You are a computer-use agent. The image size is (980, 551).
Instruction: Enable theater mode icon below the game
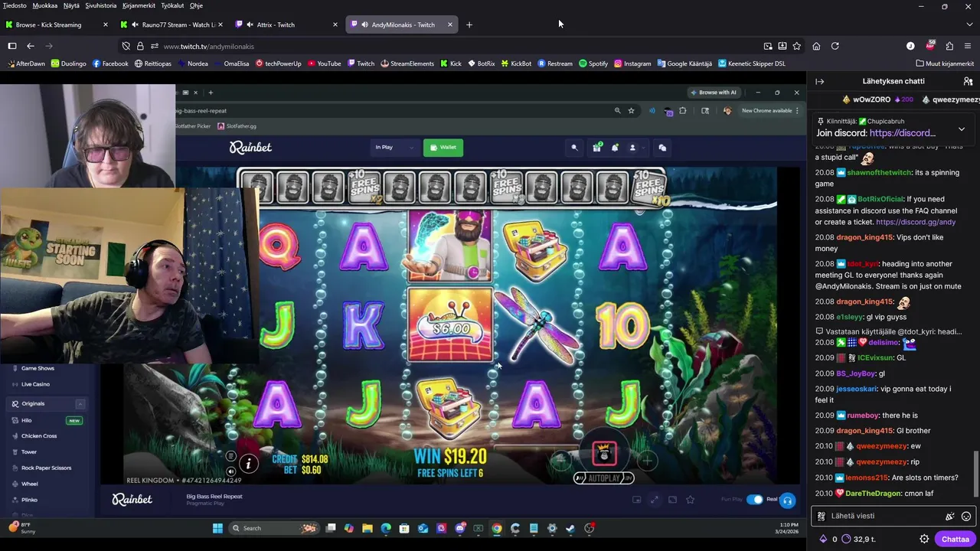[x=672, y=500]
